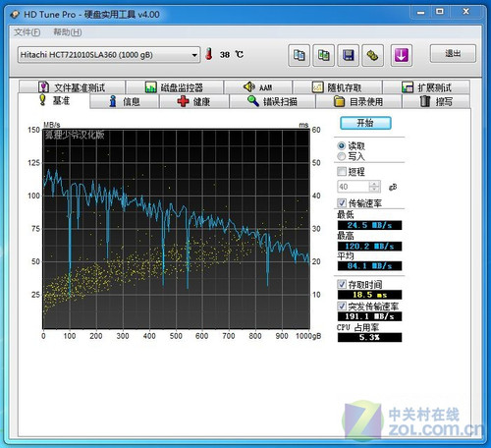This screenshot has width=491, height=448.
Task: Open the 文件 menu
Action: point(27,32)
